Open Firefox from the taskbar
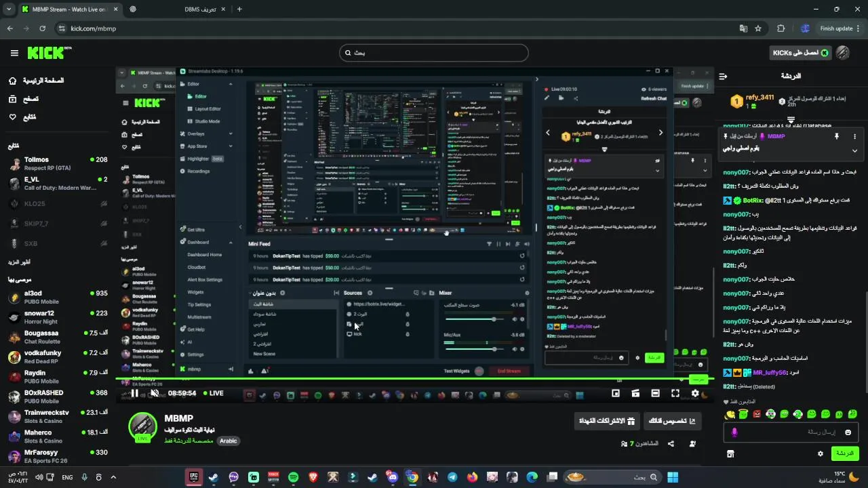The width and height of the screenshot is (868, 488). tap(473, 477)
